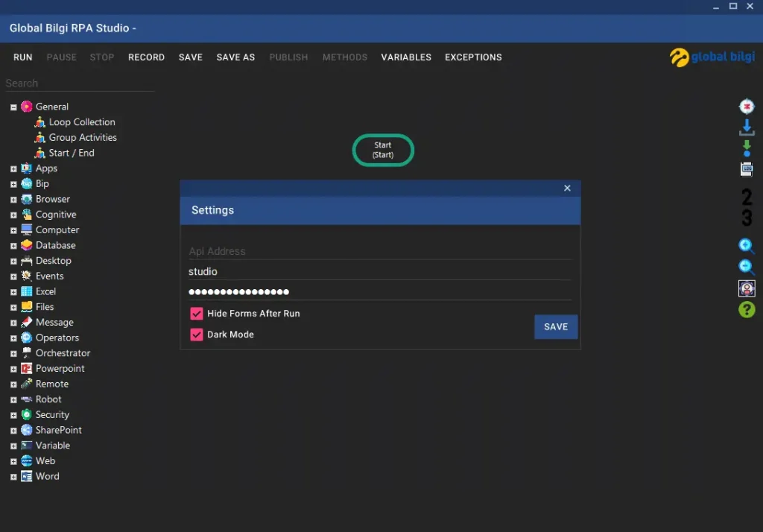Expand the Apps tree node
The width and height of the screenshot is (763, 532).
pyautogui.click(x=13, y=169)
